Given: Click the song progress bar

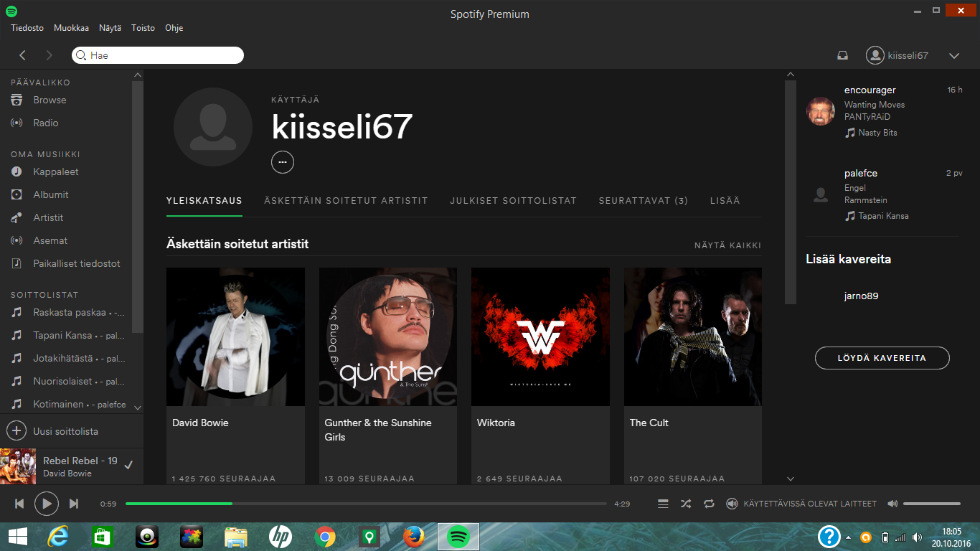Looking at the screenshot, I should [366, 504].
